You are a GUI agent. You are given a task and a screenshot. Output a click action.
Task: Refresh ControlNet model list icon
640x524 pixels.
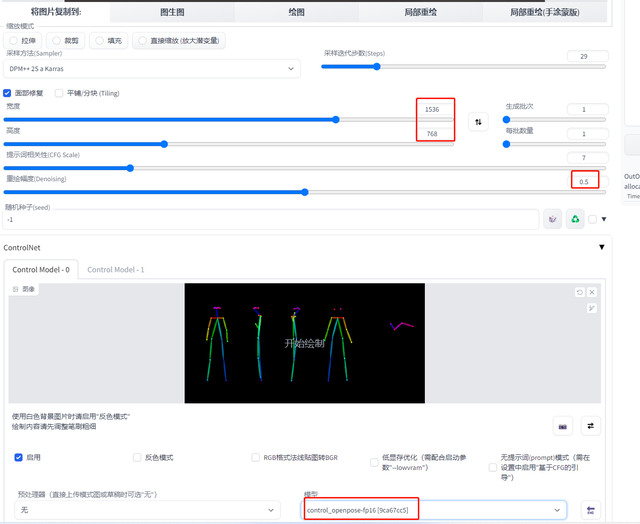[590, 510]
